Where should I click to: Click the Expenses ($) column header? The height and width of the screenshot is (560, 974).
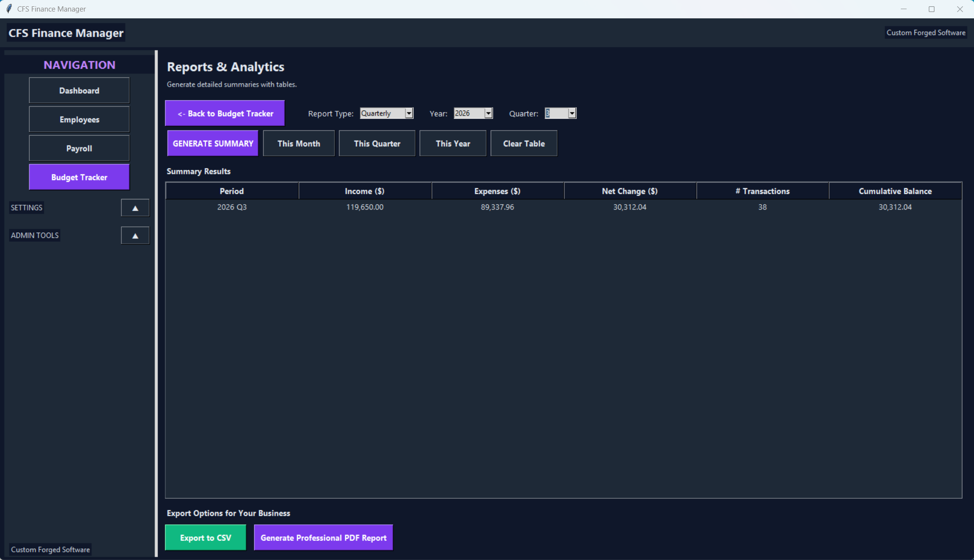(497, 191)
